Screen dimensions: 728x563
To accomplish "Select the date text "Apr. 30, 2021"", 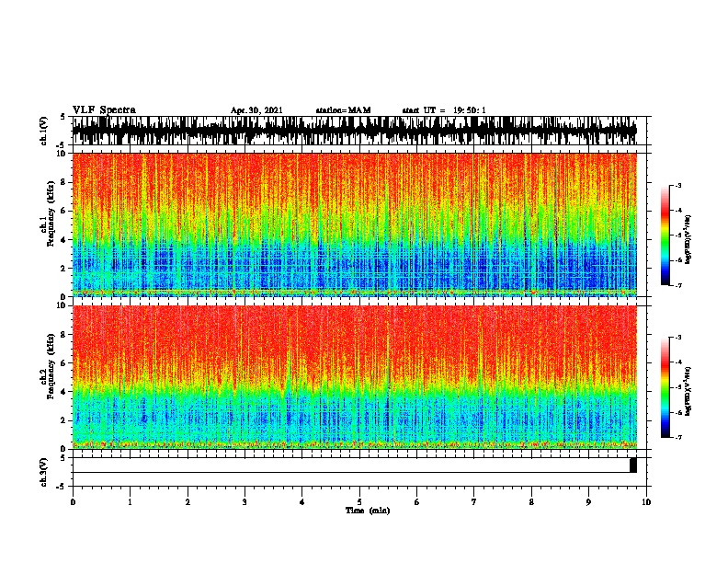I will tap(256, 110).
